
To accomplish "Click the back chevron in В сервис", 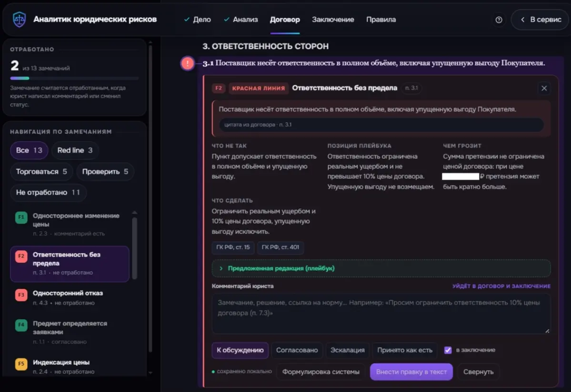I will (x=522, y=20).
